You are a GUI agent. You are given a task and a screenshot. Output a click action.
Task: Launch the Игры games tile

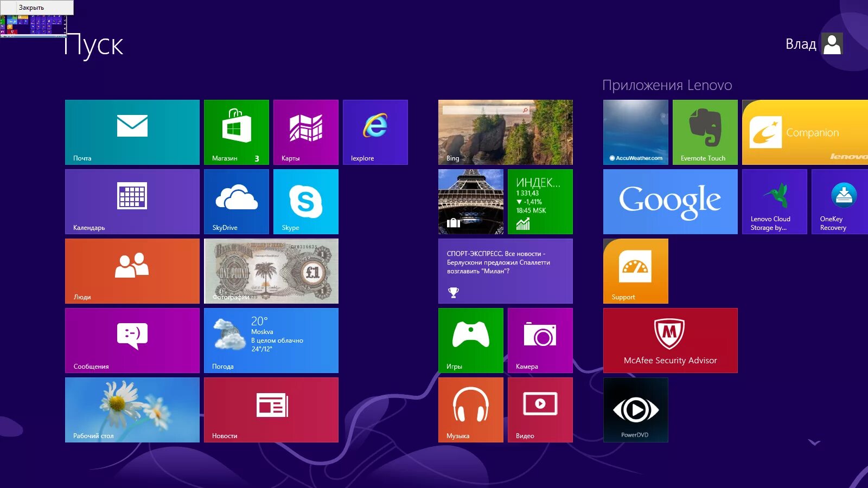[471, 341]
